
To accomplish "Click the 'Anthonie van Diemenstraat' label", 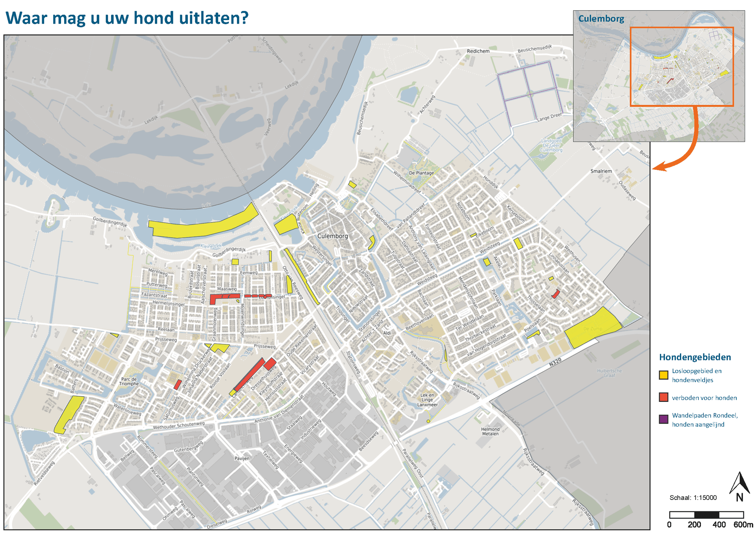I will 279,409.
